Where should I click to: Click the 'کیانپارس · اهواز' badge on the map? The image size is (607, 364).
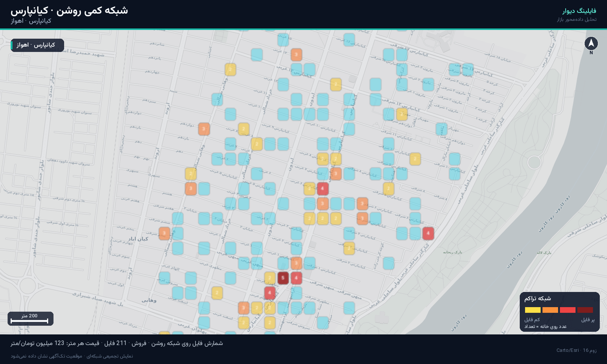click(37, 45)
